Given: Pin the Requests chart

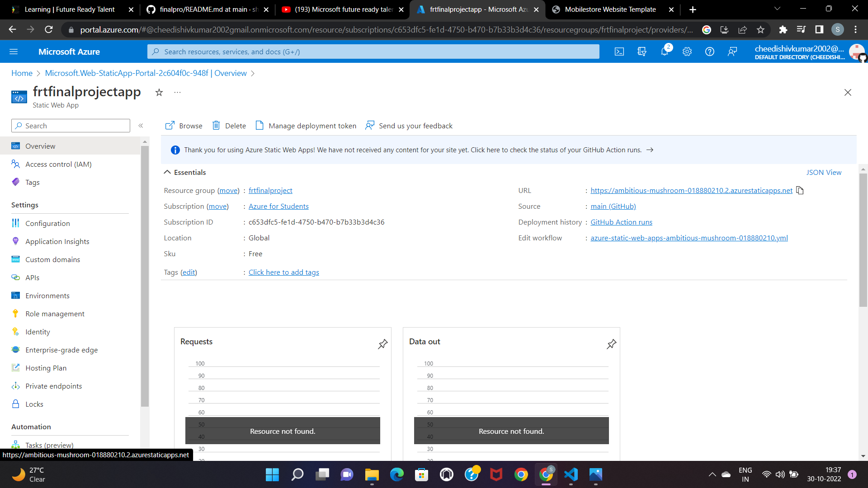Looking at the screenshot, I should (x=382, y=344).
